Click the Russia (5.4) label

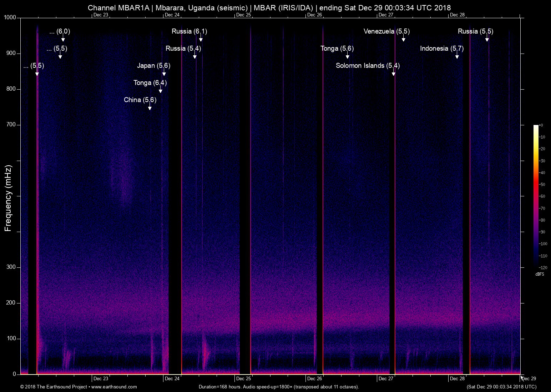point(183,49)
